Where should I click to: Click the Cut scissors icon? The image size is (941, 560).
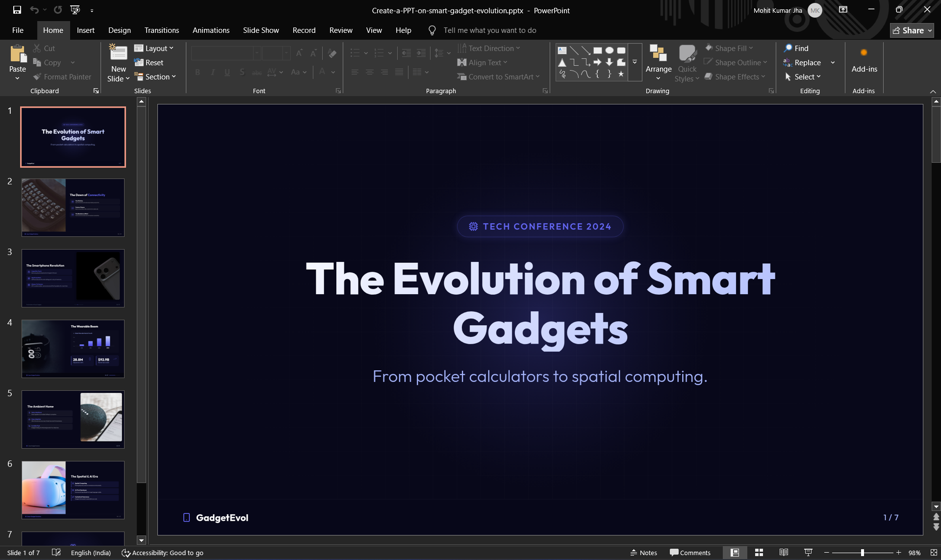coord(37,48)
